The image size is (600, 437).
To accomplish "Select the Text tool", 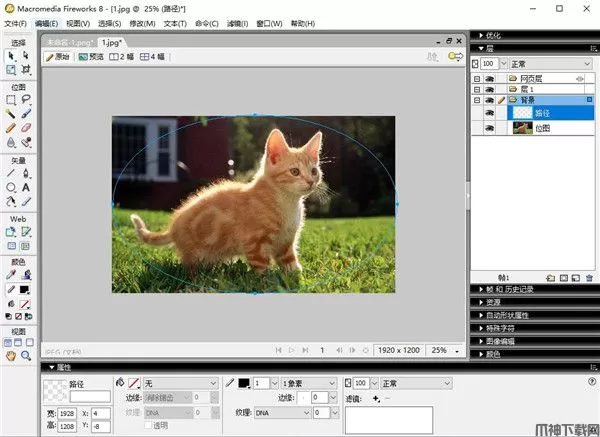I will pos(26,187).
